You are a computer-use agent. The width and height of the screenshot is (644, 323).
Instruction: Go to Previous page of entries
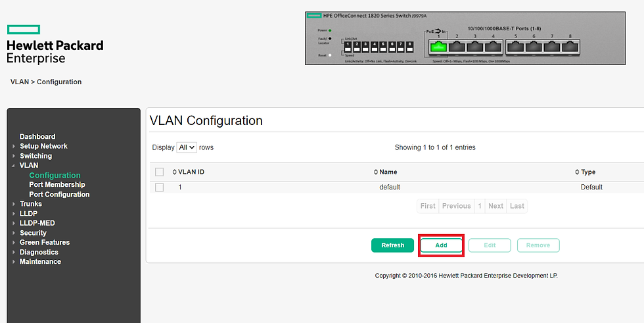pyautogui.click(x=456, y=206)
